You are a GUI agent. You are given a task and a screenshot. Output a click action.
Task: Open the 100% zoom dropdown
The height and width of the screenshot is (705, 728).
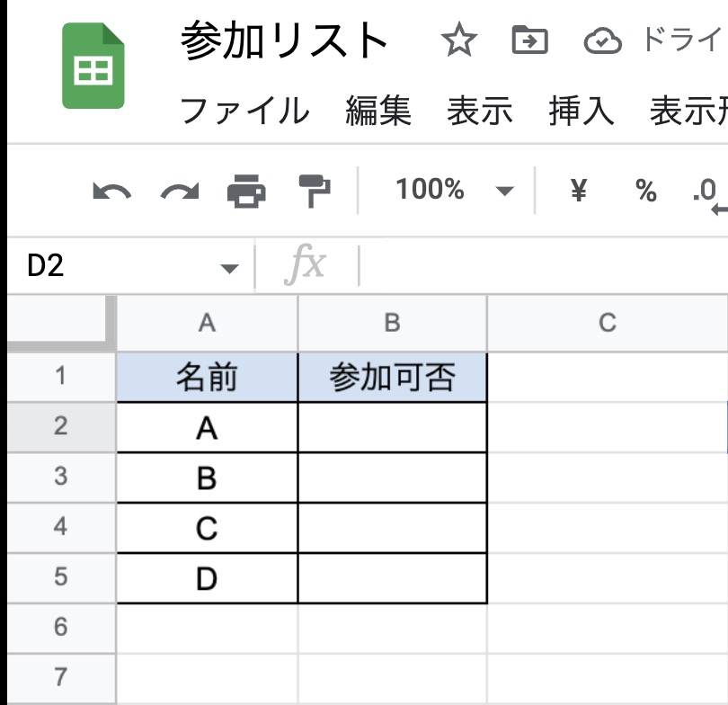coord(454,190)
